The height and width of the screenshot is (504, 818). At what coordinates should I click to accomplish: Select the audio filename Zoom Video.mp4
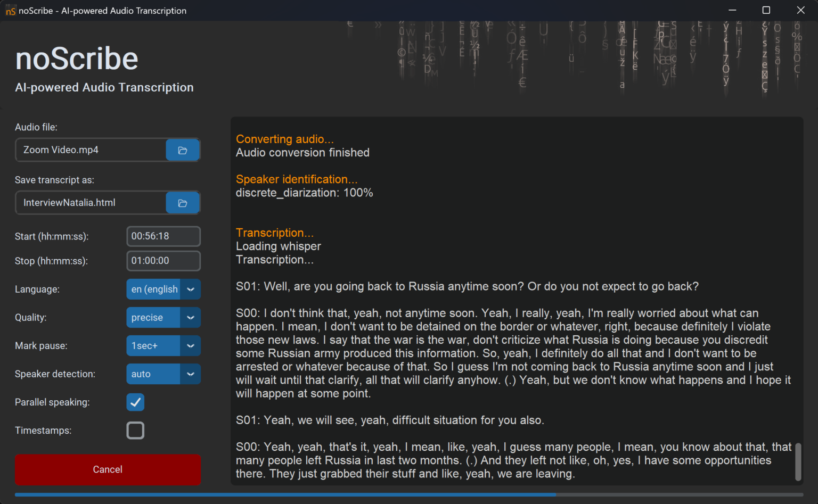(x=91, y=150)
